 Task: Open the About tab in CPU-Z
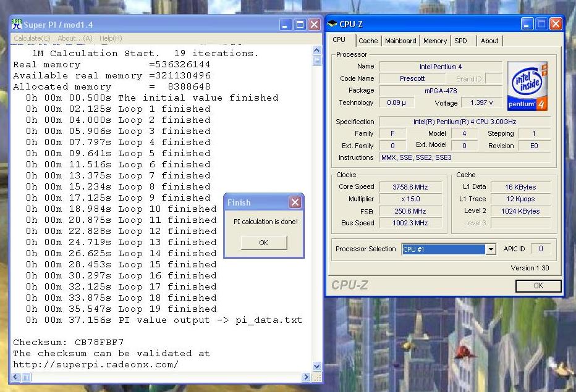coord(489,41)
